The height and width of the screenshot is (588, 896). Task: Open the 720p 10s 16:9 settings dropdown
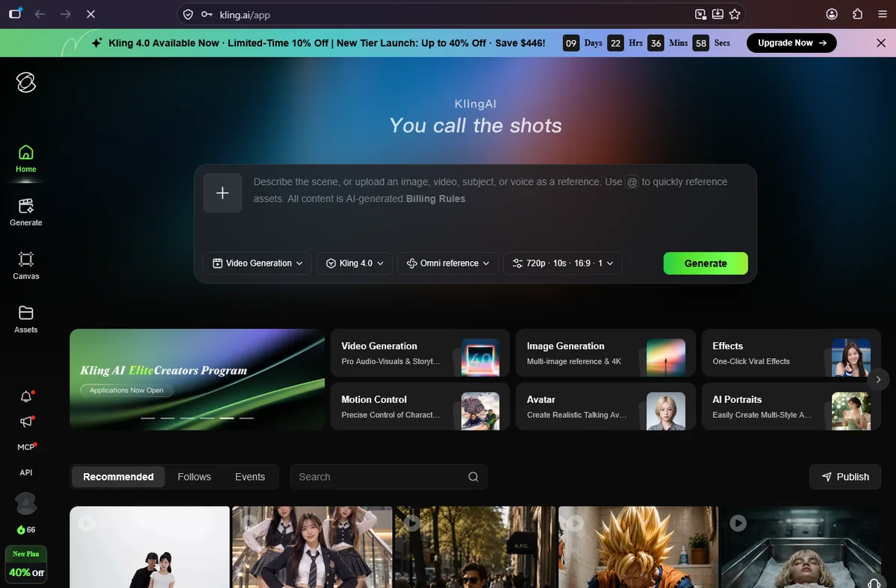tap(563, 263)
